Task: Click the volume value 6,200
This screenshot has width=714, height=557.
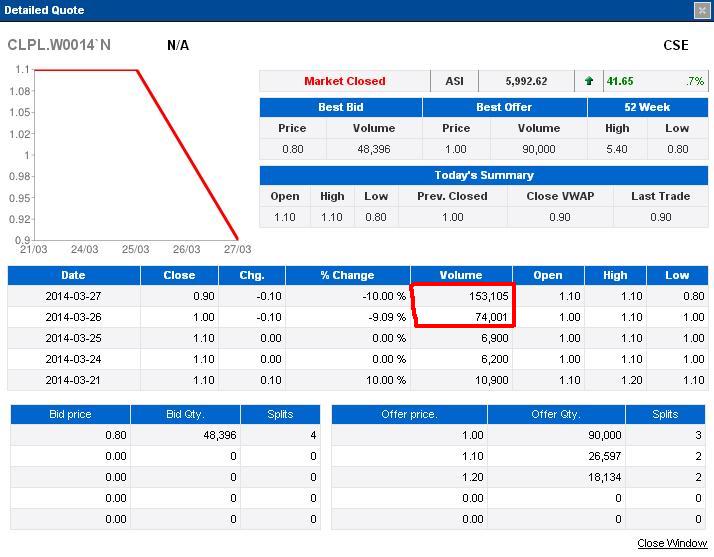Action: coord(495,359)
